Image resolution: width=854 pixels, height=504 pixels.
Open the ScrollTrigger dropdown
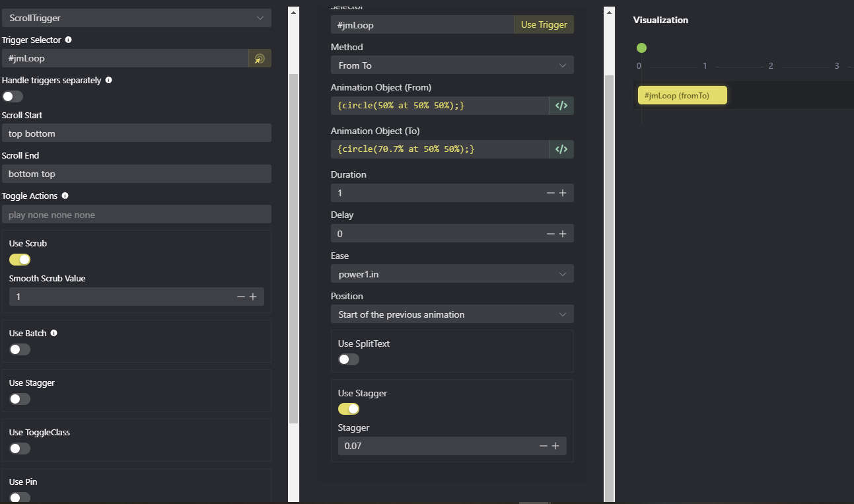pyautogui.click(x=137, y=18)
